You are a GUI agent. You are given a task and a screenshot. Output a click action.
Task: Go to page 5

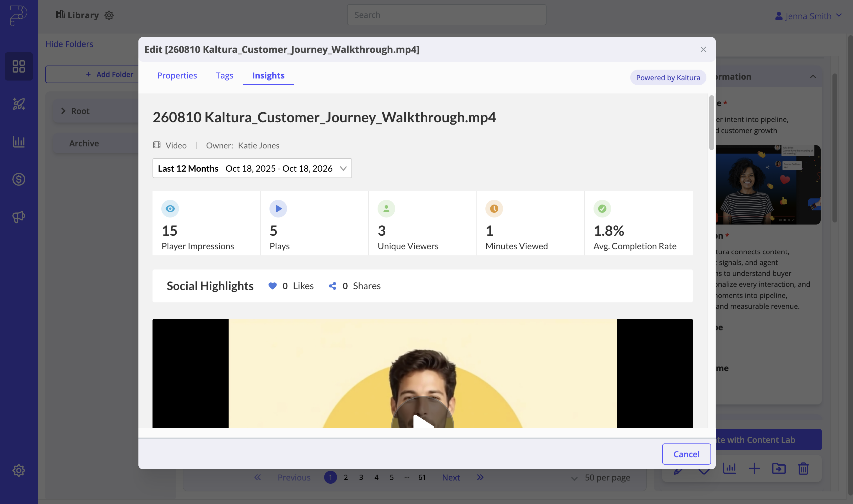pos(391,477)
